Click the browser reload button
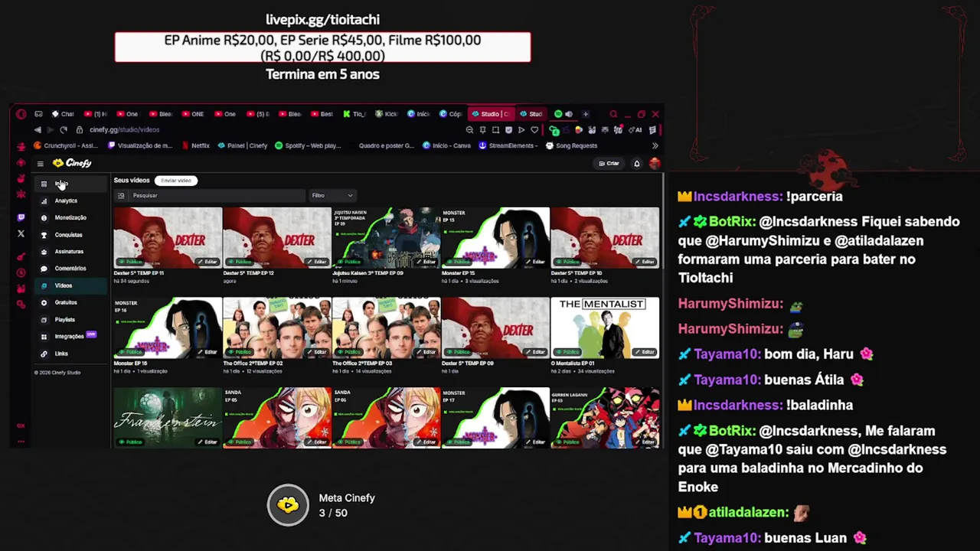980x551 pixels. pyautogui.click(x=64, y=130)
